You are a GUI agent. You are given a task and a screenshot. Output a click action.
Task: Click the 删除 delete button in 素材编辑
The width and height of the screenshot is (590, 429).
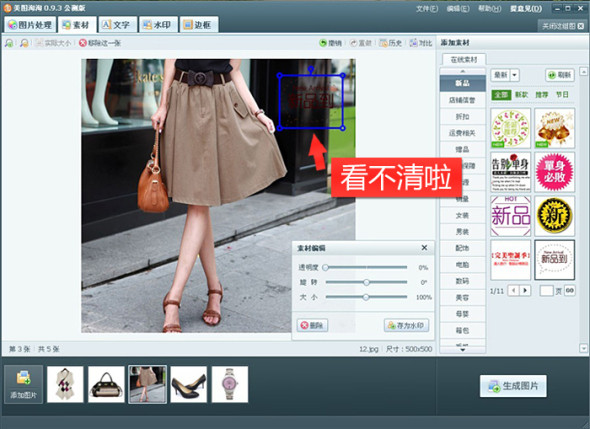pos(312,326)
